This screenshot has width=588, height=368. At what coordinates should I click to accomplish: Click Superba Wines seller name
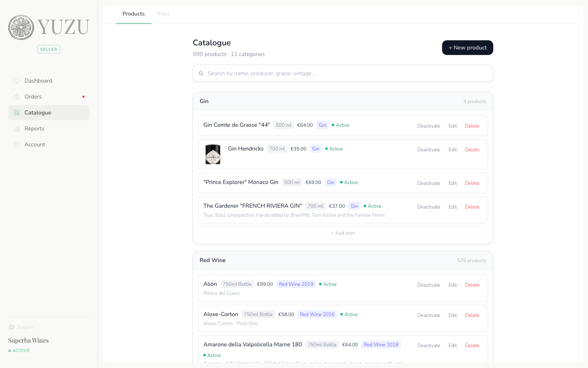[x=29, y=341]
